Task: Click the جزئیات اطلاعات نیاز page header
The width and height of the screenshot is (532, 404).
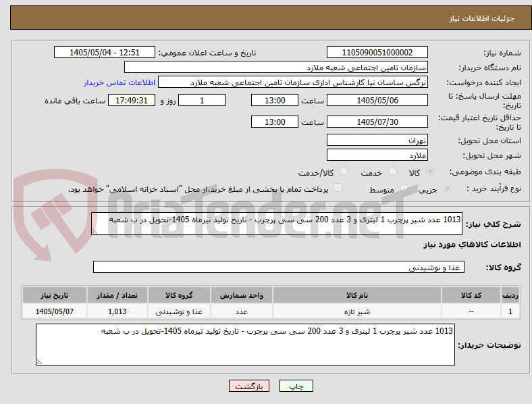Action: click(x=482, y=18)
